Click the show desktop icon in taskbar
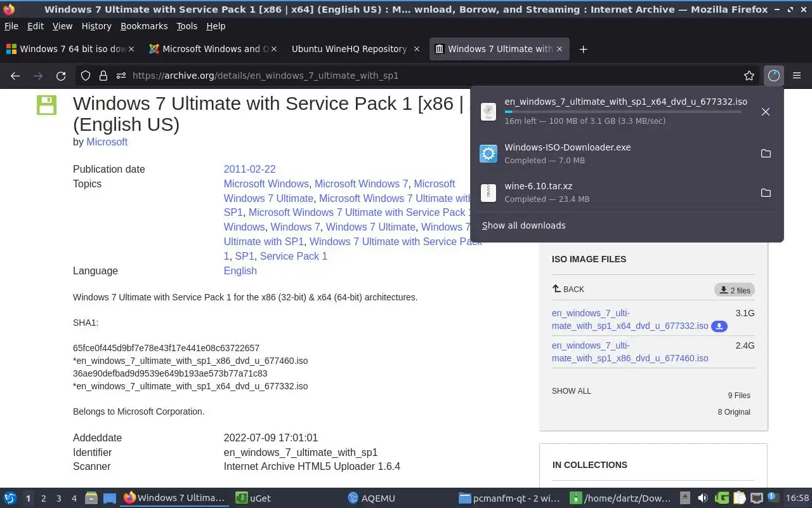The width and height of the screenshot is (812, 508). (x=109, y=498)
